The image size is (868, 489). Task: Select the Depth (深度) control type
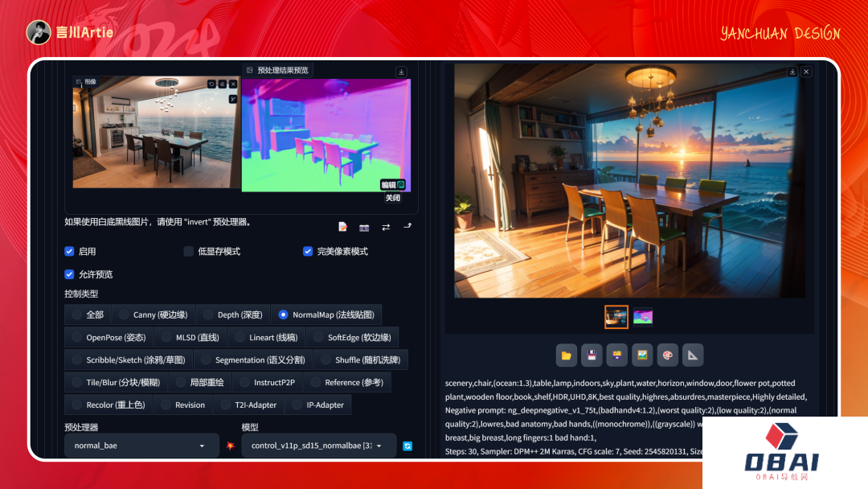click(232, 314)
